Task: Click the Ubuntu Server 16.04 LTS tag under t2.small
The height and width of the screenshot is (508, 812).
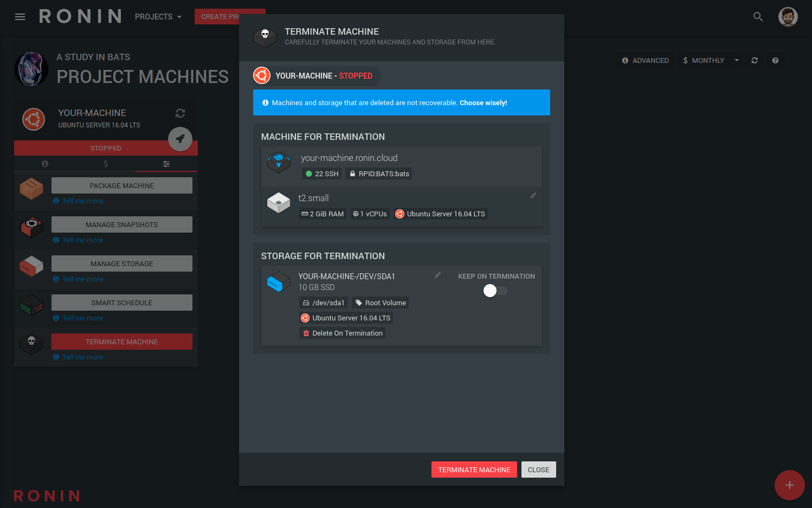Action: tap(440, 214)
